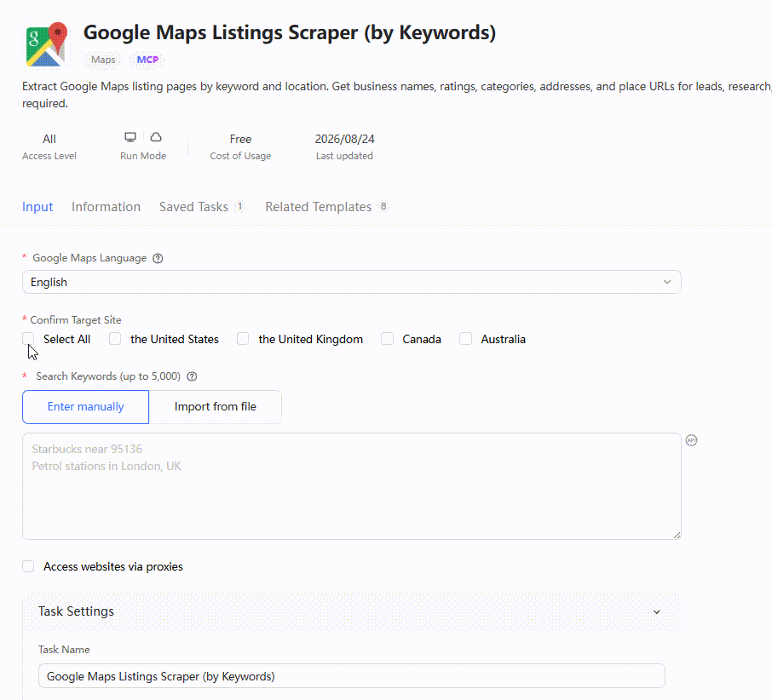Click the local run mode monitor icon

130,137
